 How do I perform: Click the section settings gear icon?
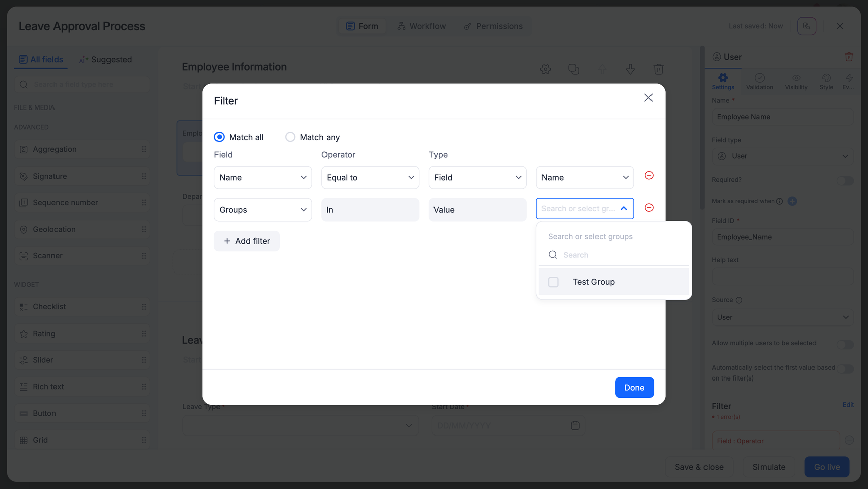(545, 69)
